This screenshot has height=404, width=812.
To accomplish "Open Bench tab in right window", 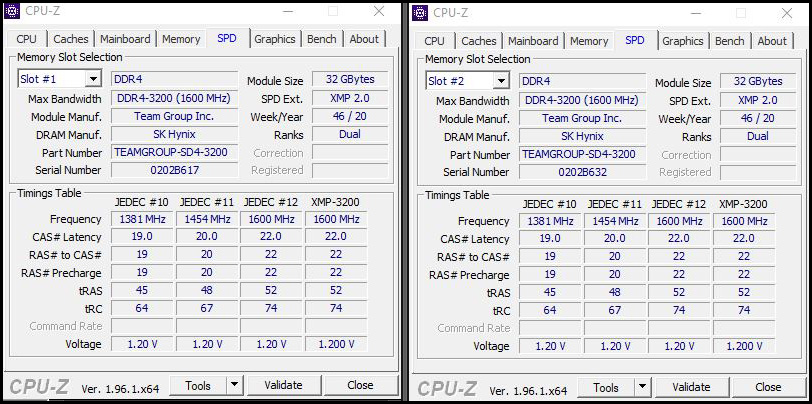I will pos(730,41).
